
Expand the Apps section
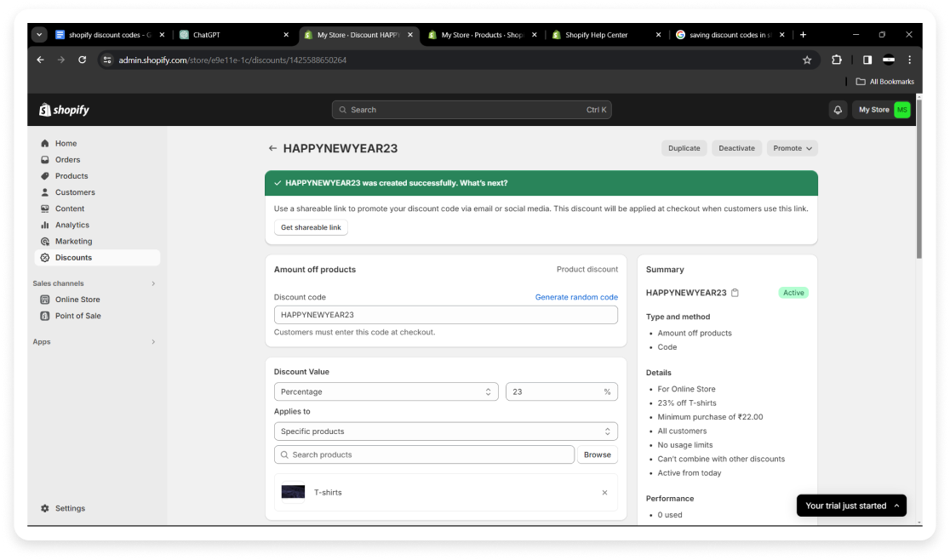(153, 342)
